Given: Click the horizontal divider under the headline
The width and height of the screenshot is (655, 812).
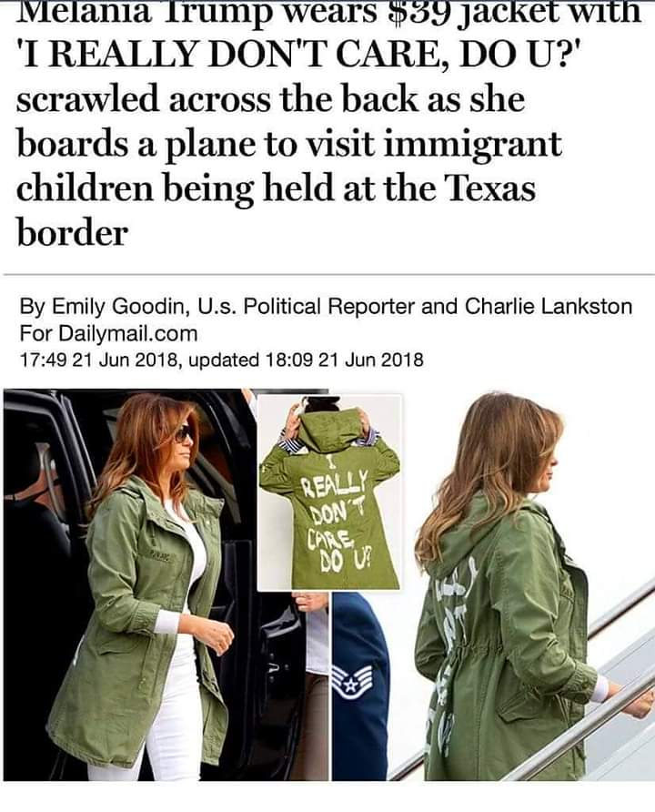Looking at the screenshot, I should coord(329,273).
